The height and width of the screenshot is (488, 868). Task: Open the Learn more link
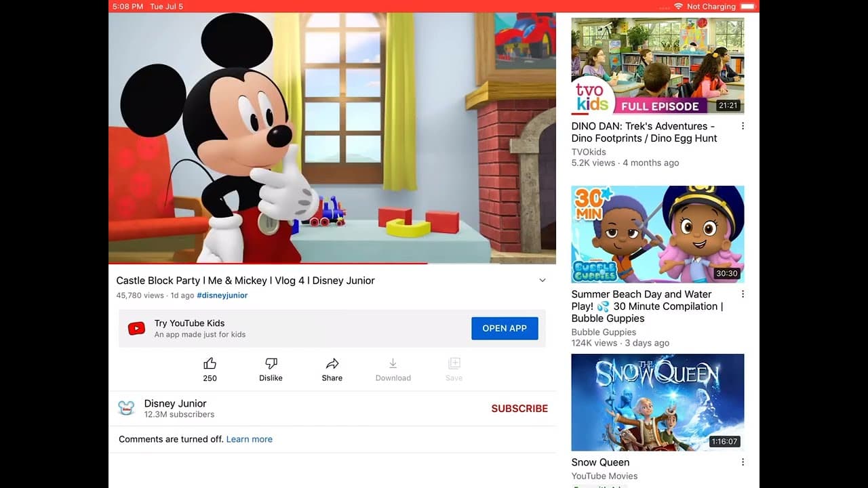point(250,439)
